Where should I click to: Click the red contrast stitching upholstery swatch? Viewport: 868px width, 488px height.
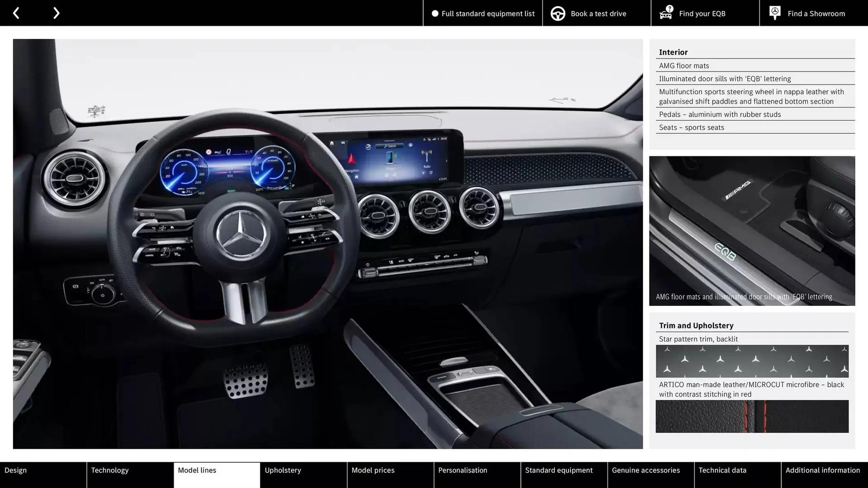752,417
